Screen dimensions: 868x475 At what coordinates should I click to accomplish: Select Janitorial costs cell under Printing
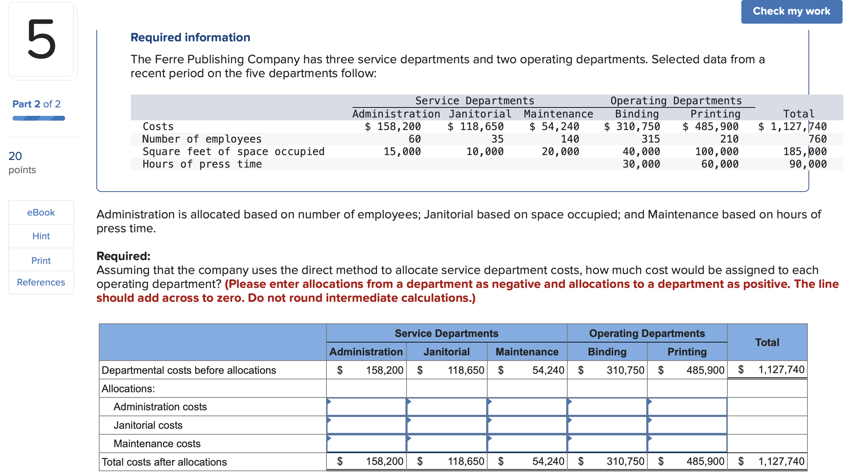(687, 425)
